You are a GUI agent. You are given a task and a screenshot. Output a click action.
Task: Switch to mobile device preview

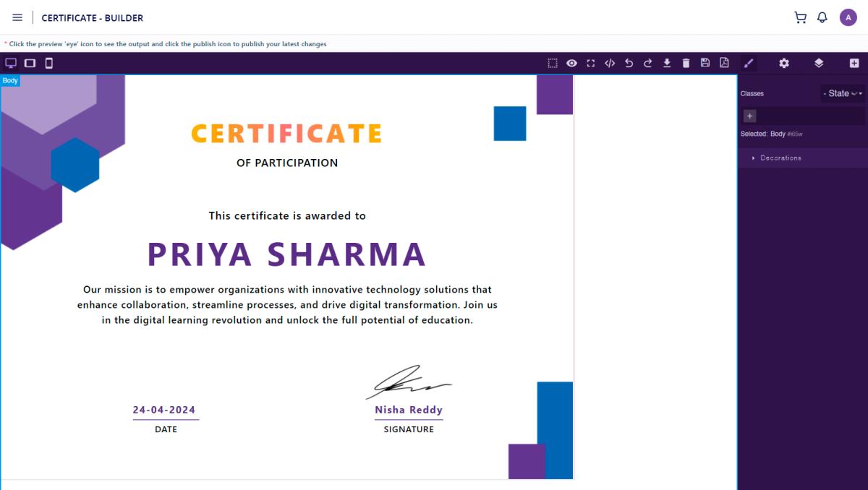coord(48,63)
